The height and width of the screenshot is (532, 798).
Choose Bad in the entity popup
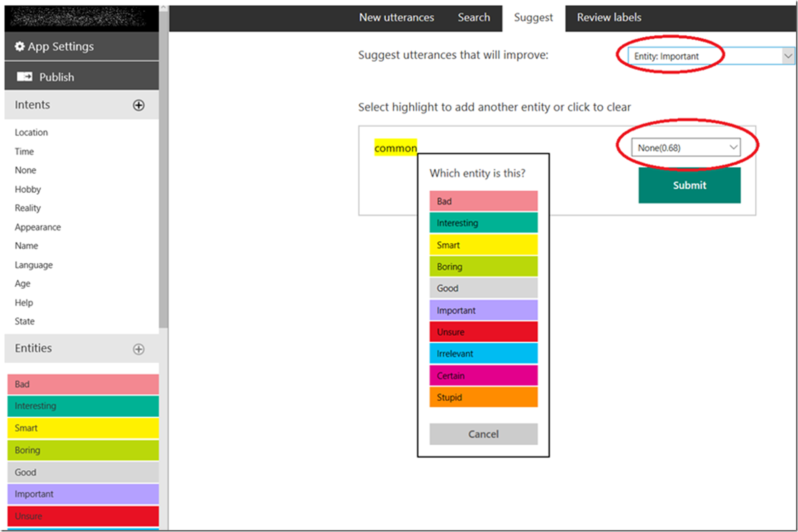point(483,201)
